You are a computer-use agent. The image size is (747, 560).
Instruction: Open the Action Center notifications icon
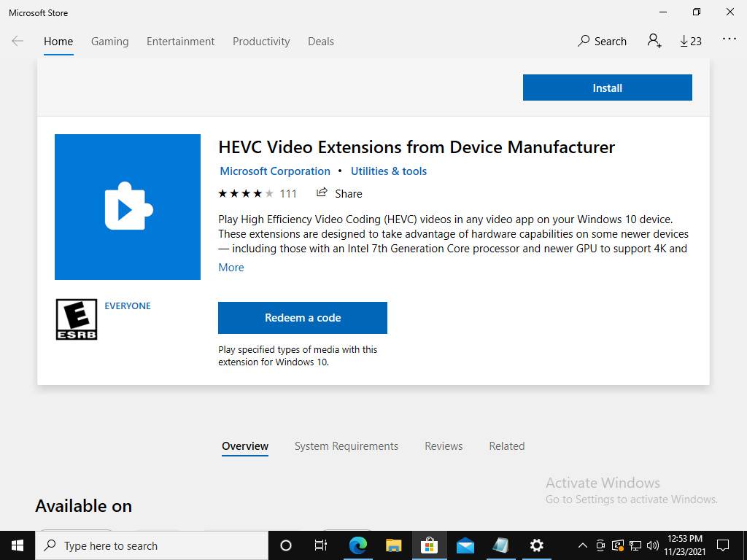723,545
